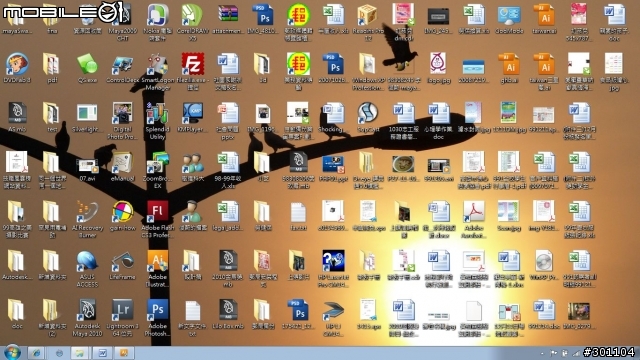Launch ASUS ACCESS shortcut
This screenshot has height=360, width=640.
[x=87, y=269]
